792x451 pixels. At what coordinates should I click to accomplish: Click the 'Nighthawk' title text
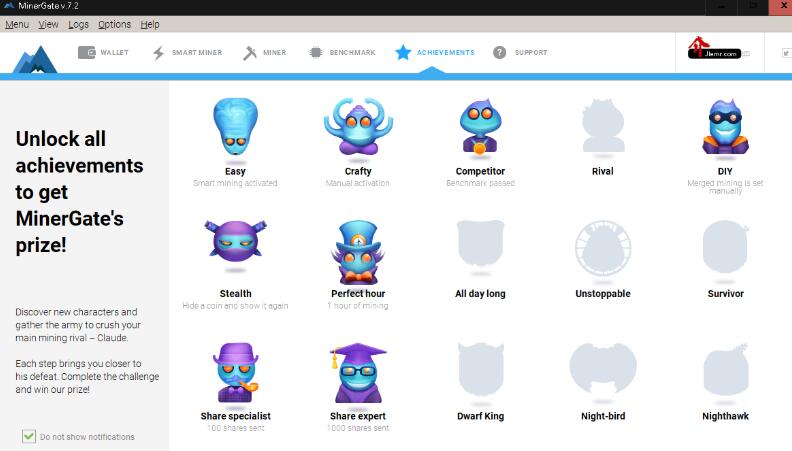[x=725, y=416]
